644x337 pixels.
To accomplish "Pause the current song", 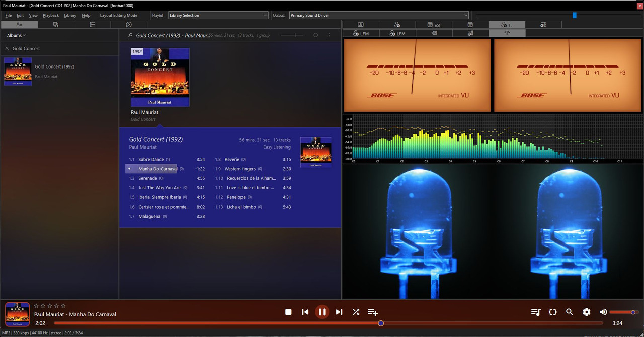I will point(322,312).
